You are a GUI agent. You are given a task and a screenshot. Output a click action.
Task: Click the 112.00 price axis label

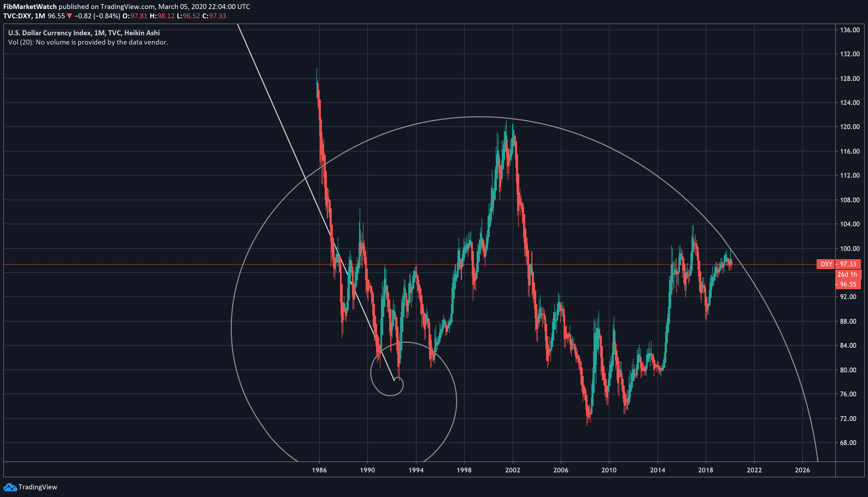pyautogui.click(x=850, y=176)
